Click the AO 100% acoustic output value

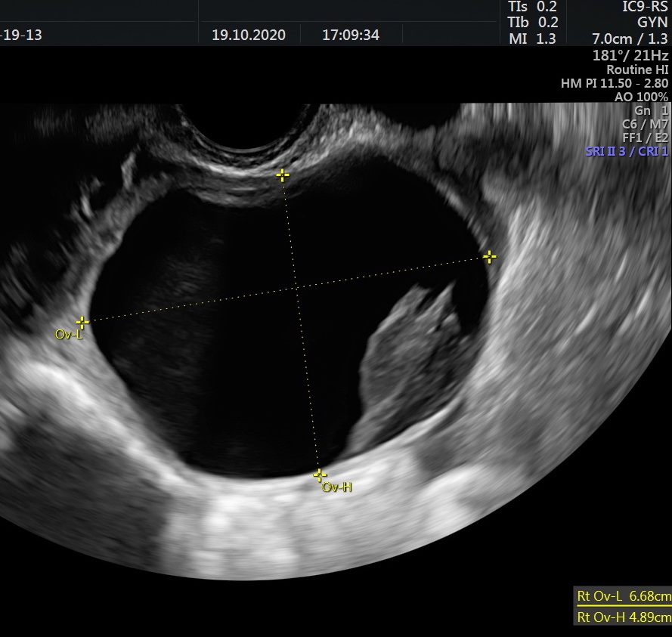pos(641,97)
